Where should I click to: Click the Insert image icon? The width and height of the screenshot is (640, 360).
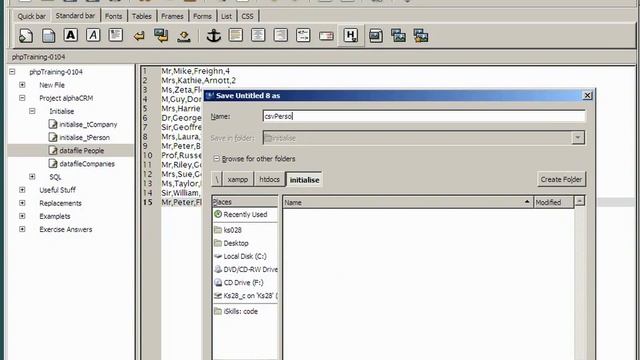[376, 36]
